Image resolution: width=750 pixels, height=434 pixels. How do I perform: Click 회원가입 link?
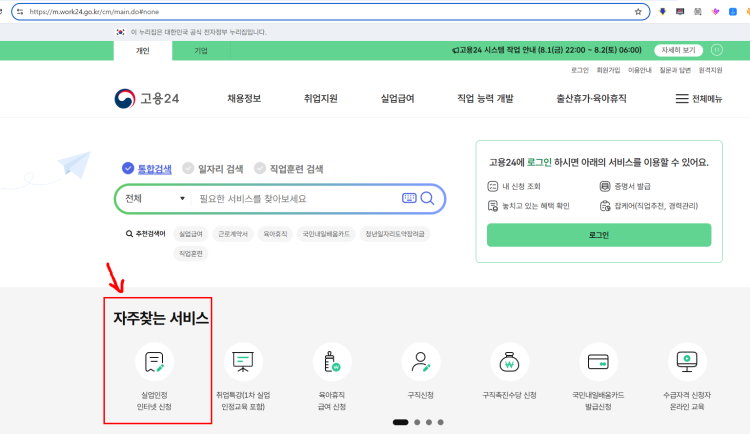click(x=608, y=70)
